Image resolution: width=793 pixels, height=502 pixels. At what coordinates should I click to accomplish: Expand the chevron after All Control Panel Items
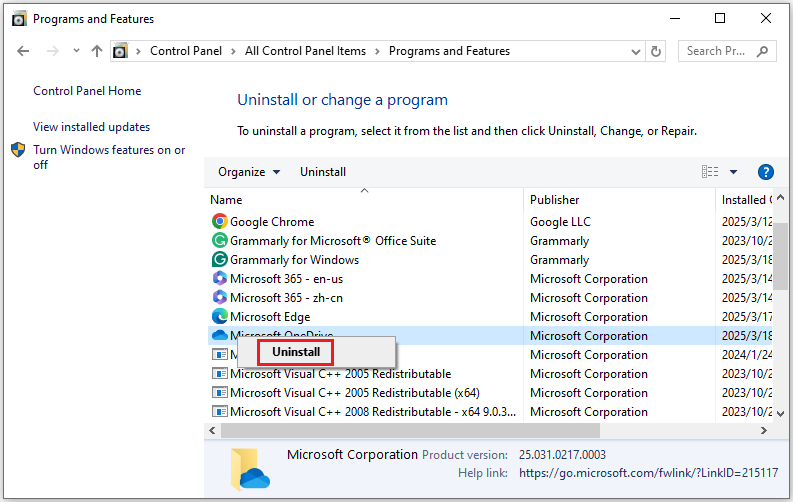[x=377, y=52]
